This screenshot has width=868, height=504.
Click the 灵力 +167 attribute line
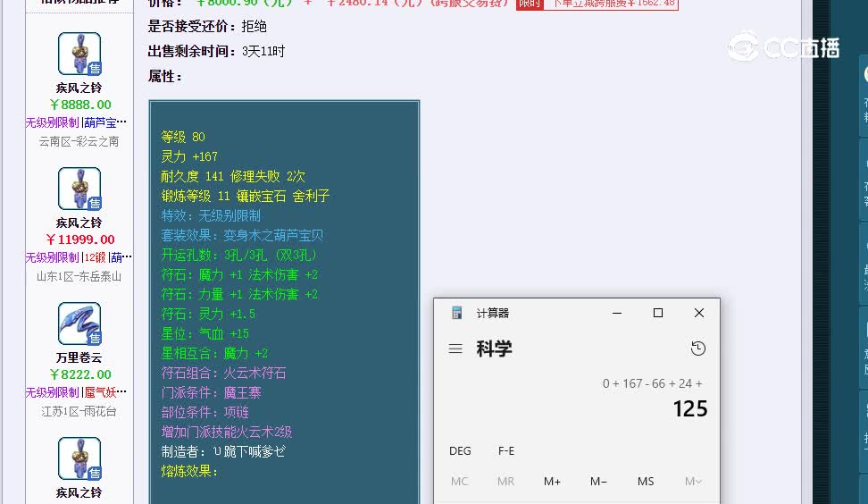[189, 156]
